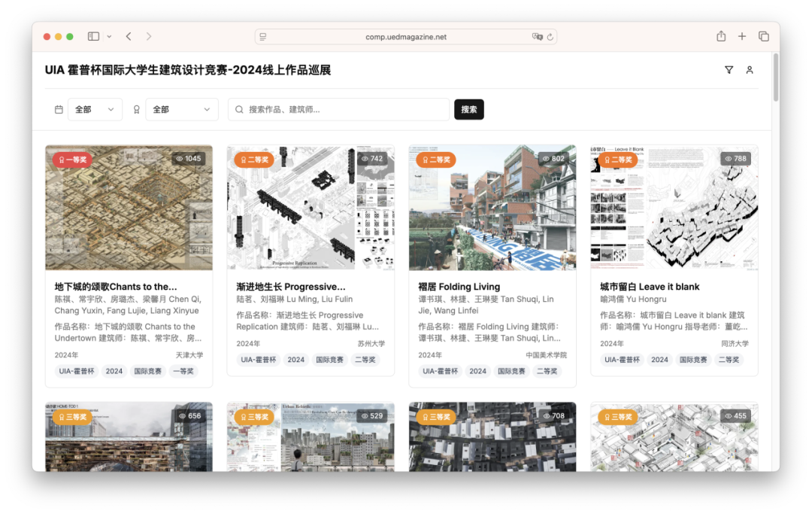Click the 742 view count badge

click(x=372, y=159)
